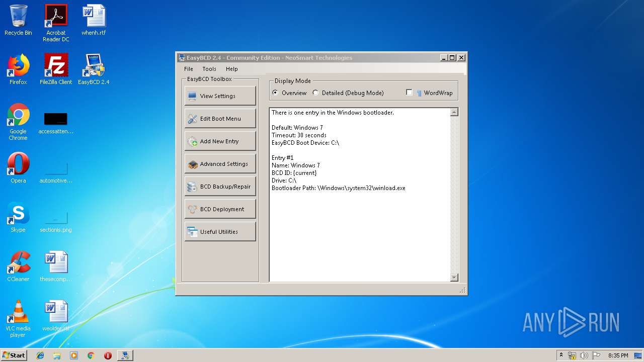Open the Tools menu

(x=209, y=69)
